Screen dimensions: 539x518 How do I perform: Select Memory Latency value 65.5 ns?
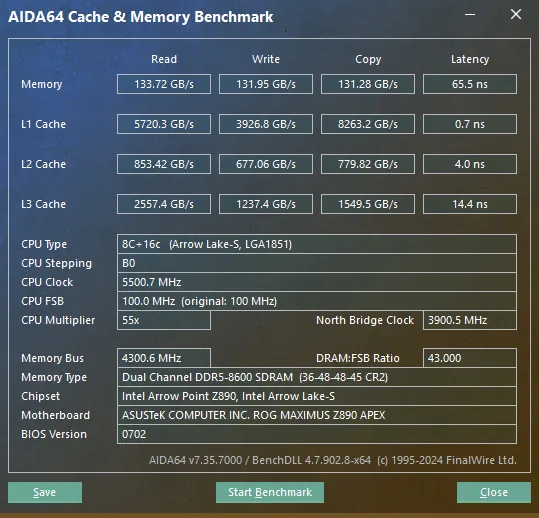tap(470, 84)
